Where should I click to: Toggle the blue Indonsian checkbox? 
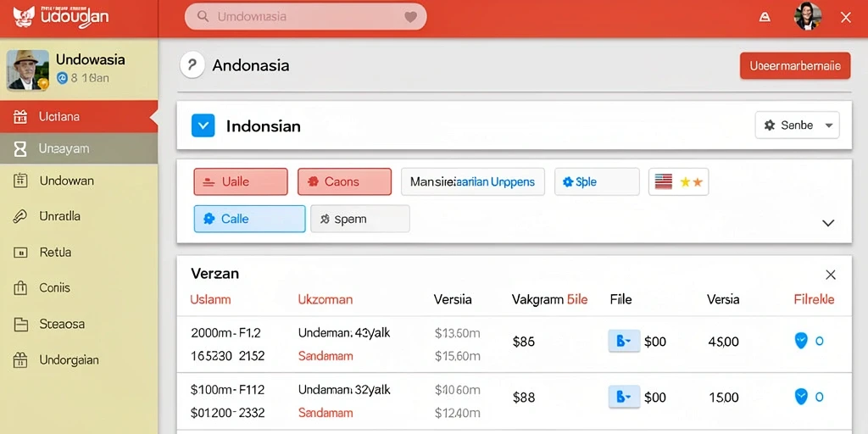pyautogui.click(x=203, y=125)
